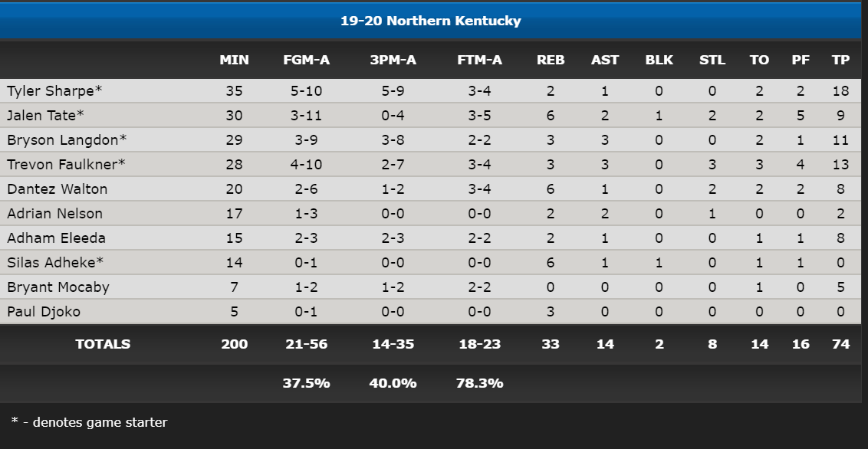Click the TOTALS row label

[x=103, y=344]
